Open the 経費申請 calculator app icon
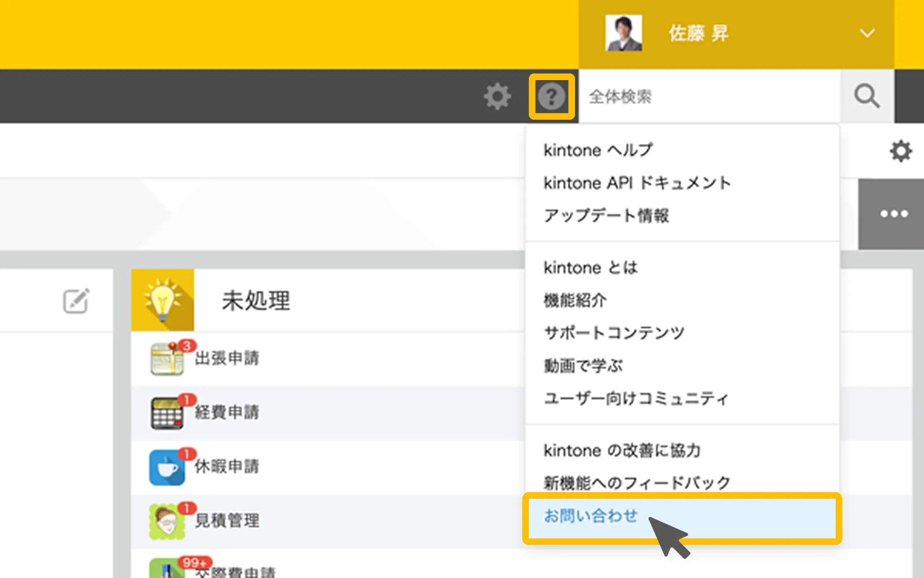Viewport: 924px width, 578px height. point(167,413)
